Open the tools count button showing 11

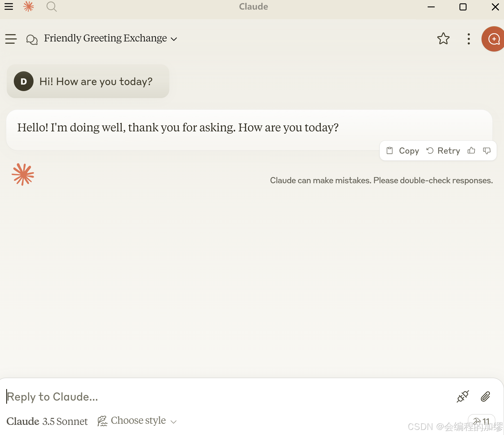(x=481, y=421)
